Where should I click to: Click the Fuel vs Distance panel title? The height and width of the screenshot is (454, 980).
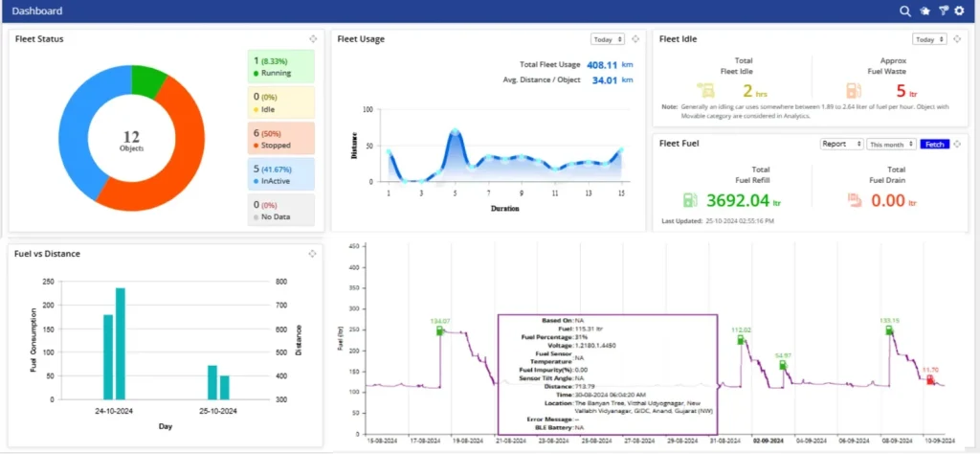[x=48, y=254]
